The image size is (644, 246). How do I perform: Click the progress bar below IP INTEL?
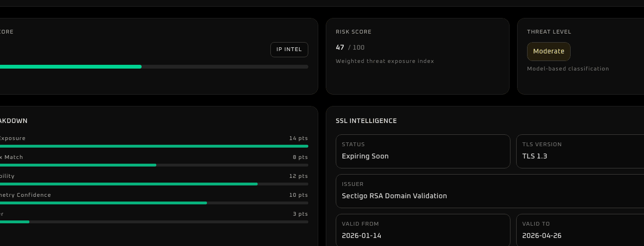point(154,67)
